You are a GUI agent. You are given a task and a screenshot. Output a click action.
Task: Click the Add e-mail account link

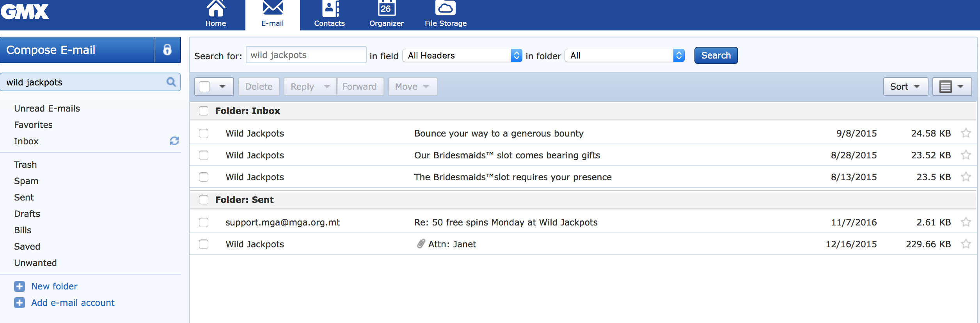pyautogui.click(x=73, y=303)
